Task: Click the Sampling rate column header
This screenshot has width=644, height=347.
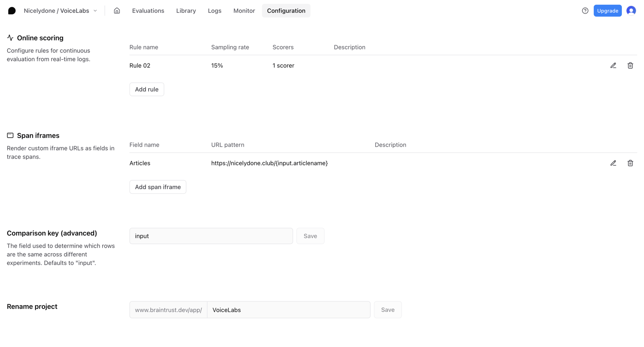Action: (x=230, y=47)
